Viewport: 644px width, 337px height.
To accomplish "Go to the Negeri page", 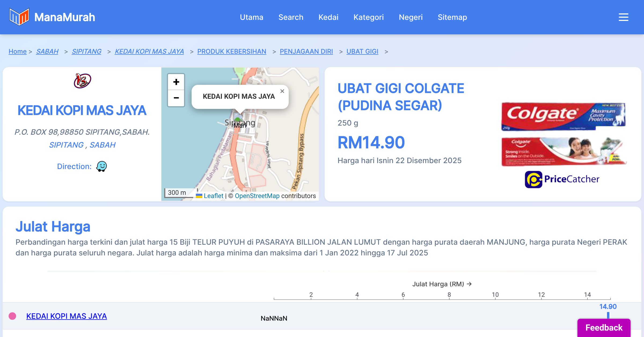I will pyautogui.click(x=411, y=17).
